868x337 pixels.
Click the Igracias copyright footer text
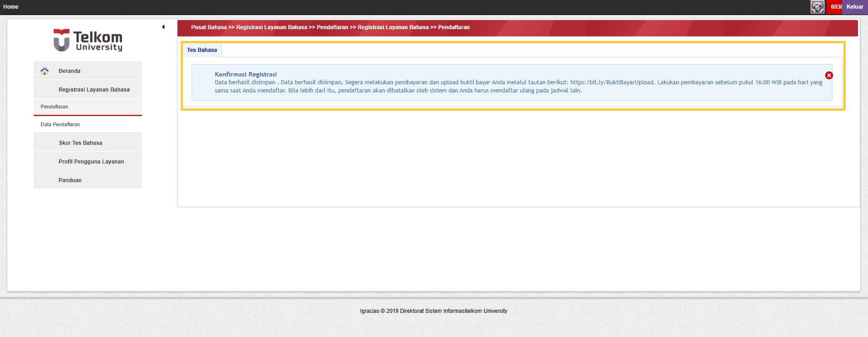coord(433,311)
